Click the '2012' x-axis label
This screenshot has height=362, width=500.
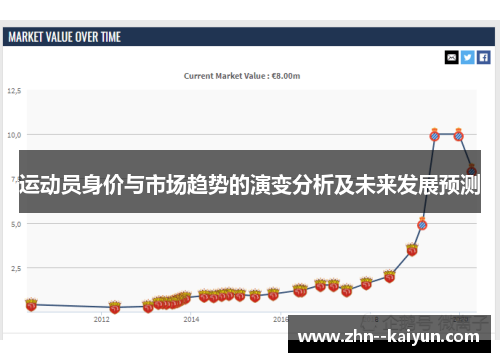pos(101,319)
